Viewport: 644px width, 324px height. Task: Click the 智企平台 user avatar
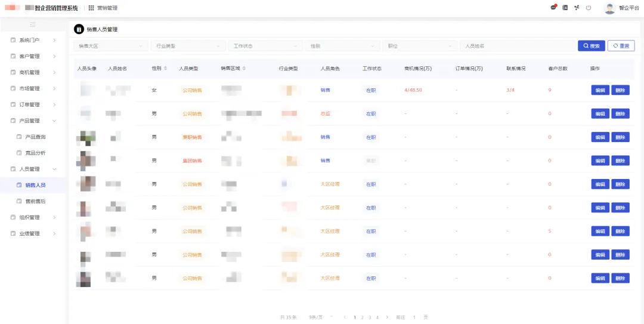point(609,8)
